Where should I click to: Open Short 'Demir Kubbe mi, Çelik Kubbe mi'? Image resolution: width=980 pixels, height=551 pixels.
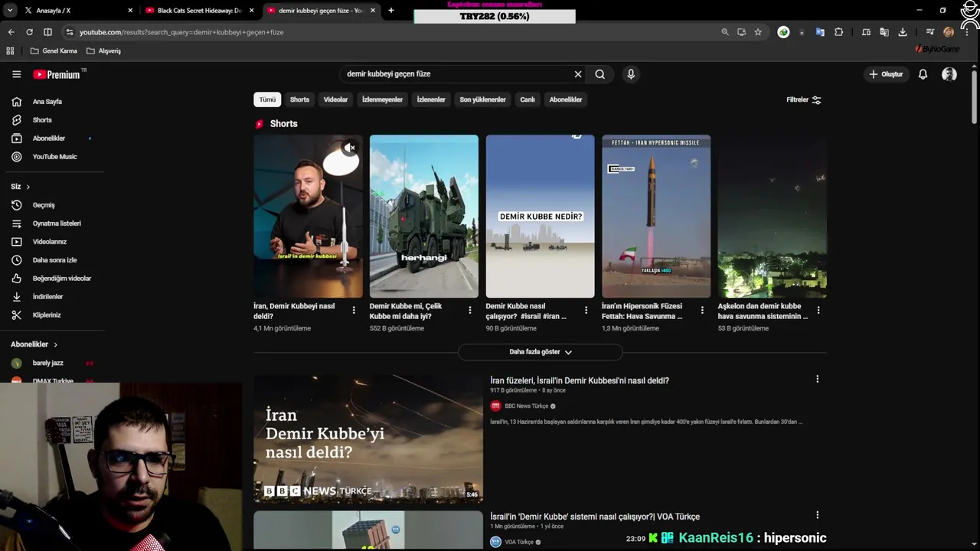pos(424,217)
